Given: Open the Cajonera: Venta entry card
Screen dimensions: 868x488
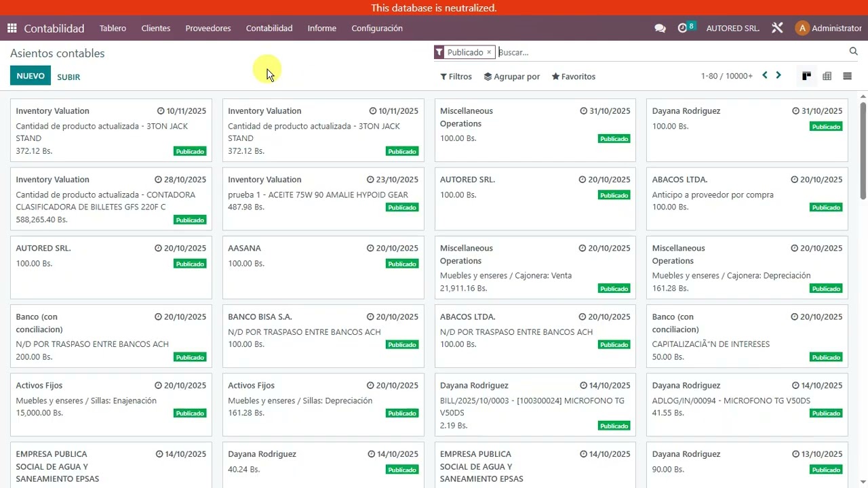Looking at the screenshot, I should point(535,267).
